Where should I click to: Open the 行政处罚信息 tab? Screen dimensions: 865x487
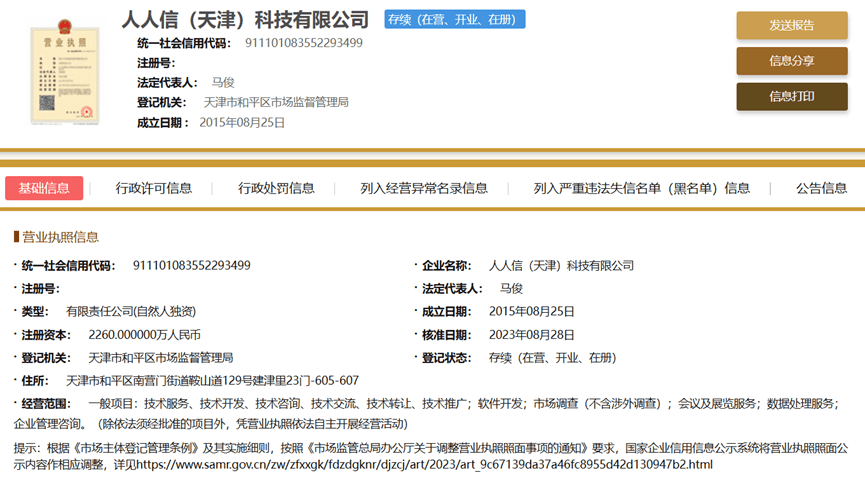276,189
